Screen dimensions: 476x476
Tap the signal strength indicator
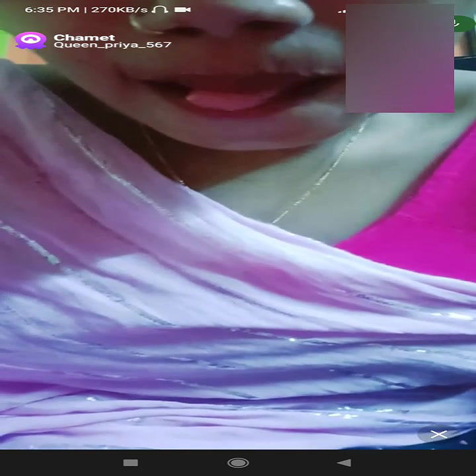coord(341,11)
